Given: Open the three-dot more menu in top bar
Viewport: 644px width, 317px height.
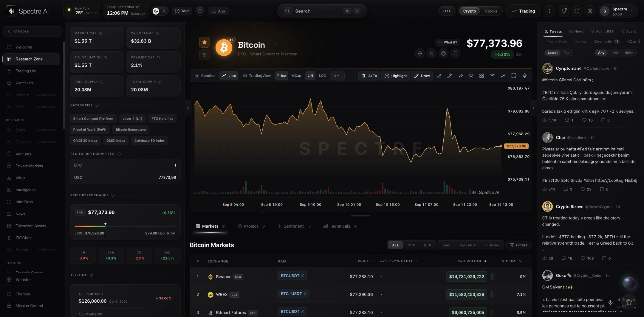Looking at the screenshot, I should (x=549, y=11).
